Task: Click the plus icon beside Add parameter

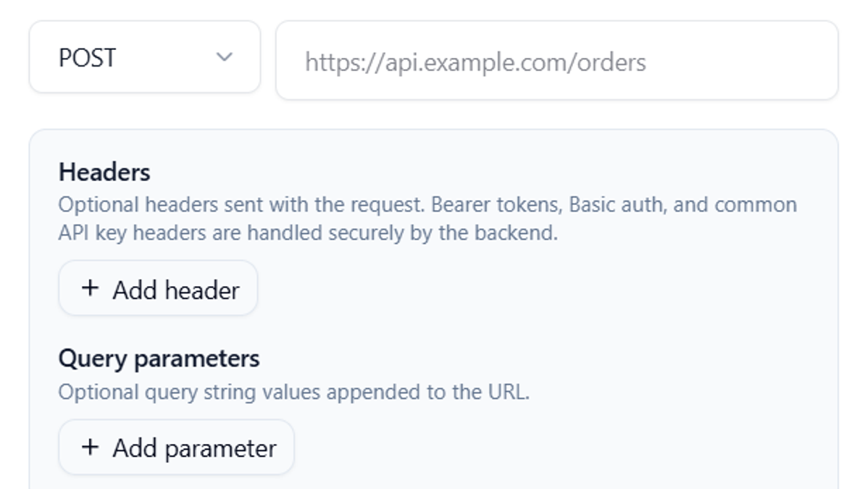Action: pyautogui.click(x=90, y=448)
